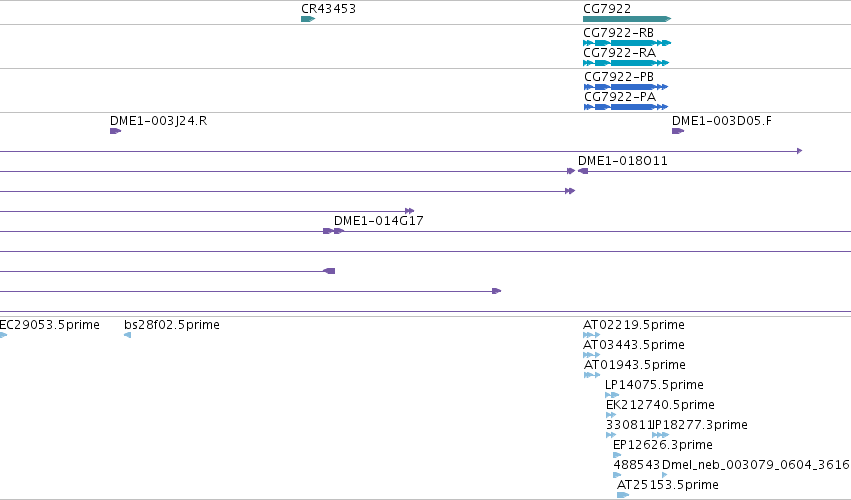Viewport: 851px width, 500px height.
Task: Select the DME1-014G17 purple end block glyph
Action: pos(339,231)
